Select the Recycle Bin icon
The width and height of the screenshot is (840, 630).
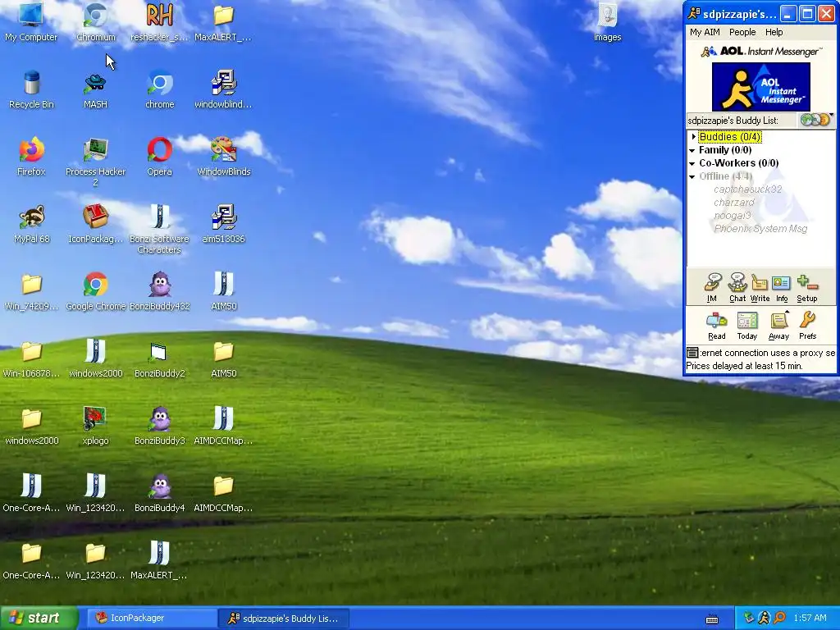(31, 89)
